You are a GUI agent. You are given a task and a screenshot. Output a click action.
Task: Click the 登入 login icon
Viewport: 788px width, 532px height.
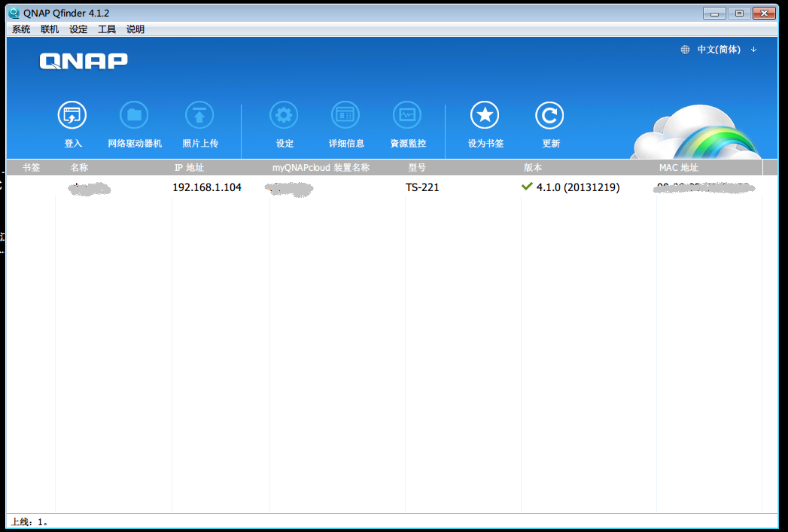tap(72, 115)
